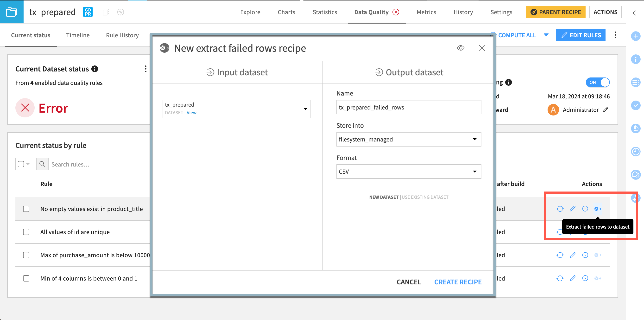Viewport: 644px width, 320px height.
Task: Click the Extract failed rows to dataset icon
Action: [x=598, y=208]
